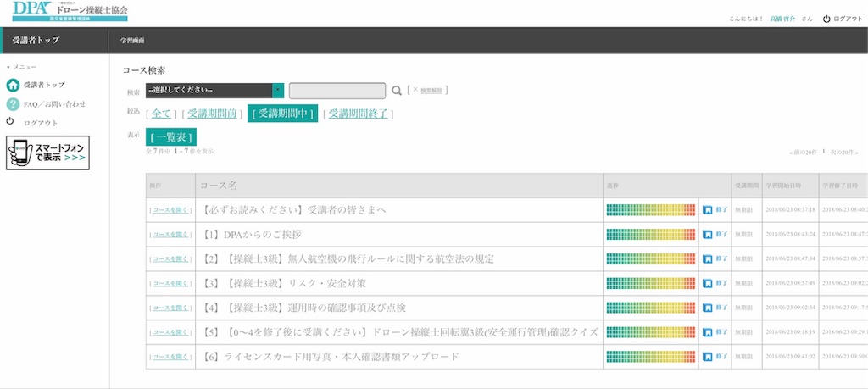Expand the 選択してください search dropdown
Viewport: 868px width, 389px height.
pyautogui.click(x=214, y=91)
